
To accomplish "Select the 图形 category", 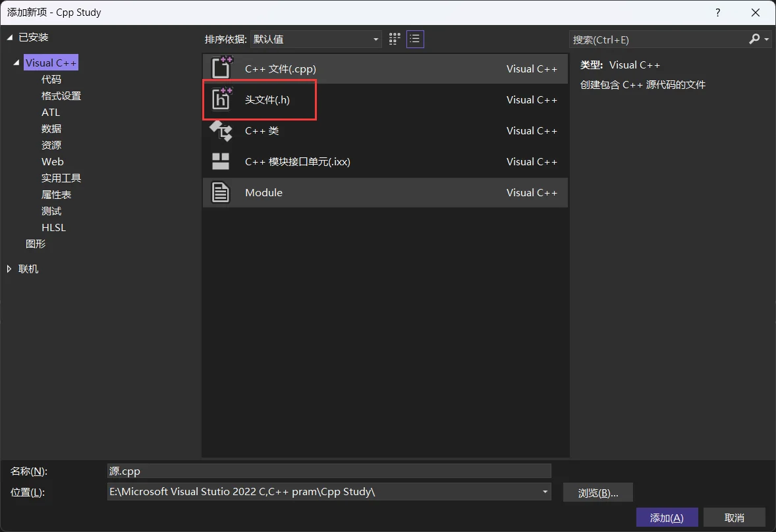I will click(36, 244).
